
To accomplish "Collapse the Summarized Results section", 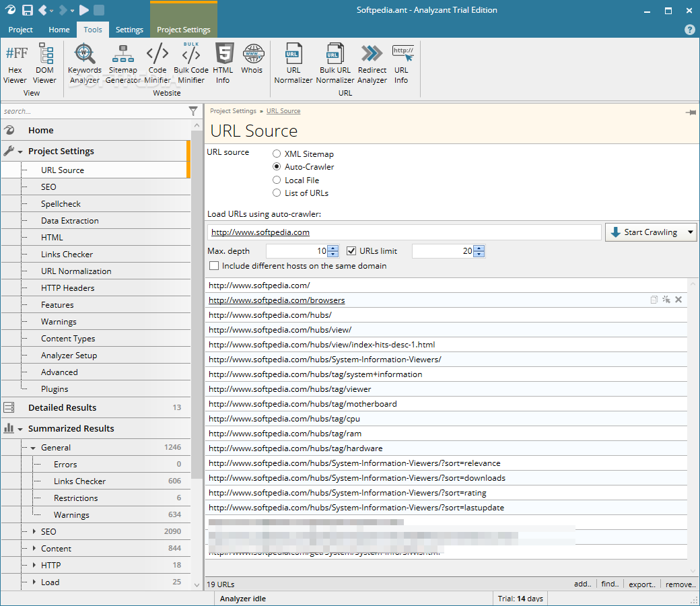I will coord(20,429).
